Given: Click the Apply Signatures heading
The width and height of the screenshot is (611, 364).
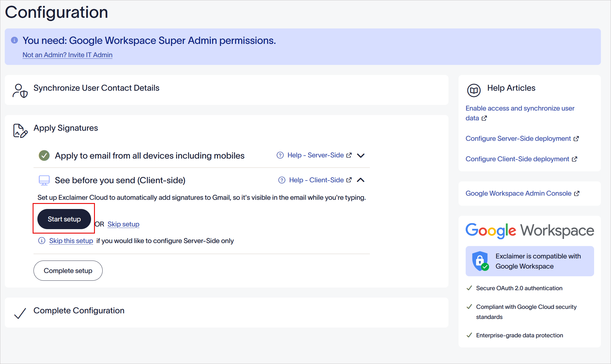Looking at the screenshot, I should 66,128.
